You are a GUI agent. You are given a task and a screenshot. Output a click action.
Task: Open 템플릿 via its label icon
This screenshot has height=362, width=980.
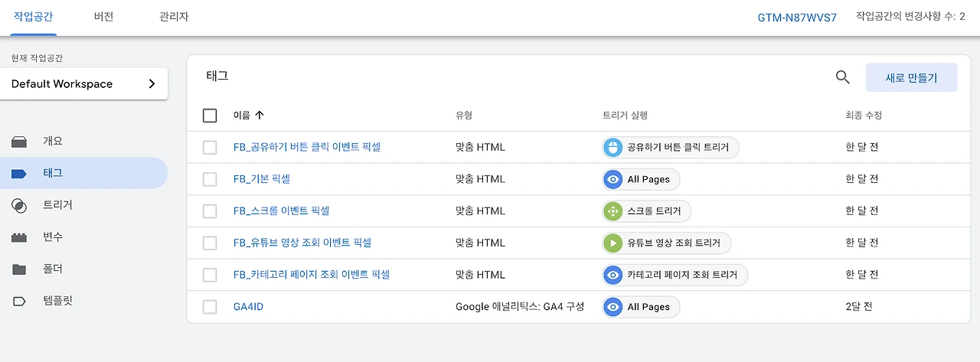click(19, 301)
